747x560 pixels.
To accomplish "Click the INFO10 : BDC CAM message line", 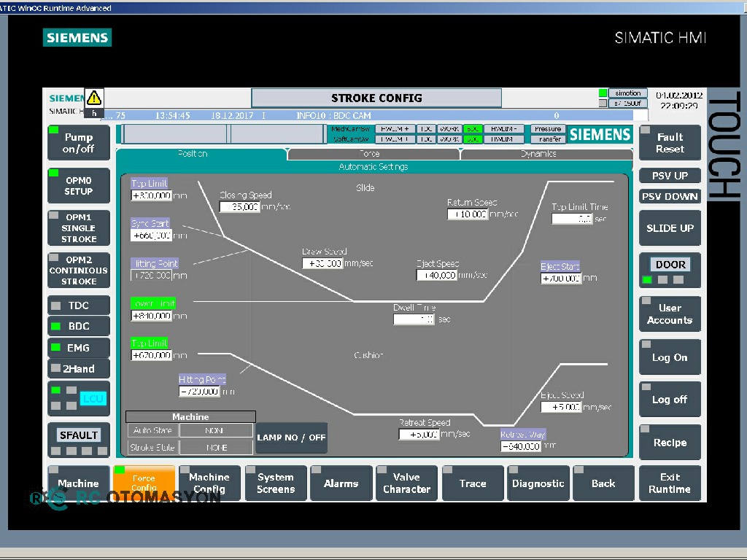I will point(333,115).
